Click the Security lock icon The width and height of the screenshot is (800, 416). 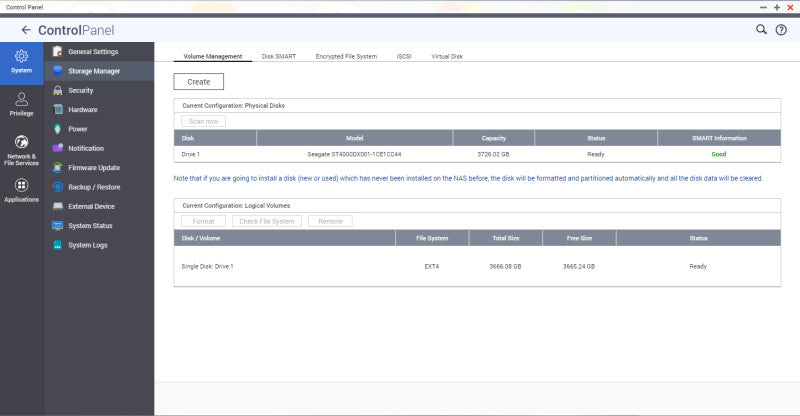click(58, 90)
